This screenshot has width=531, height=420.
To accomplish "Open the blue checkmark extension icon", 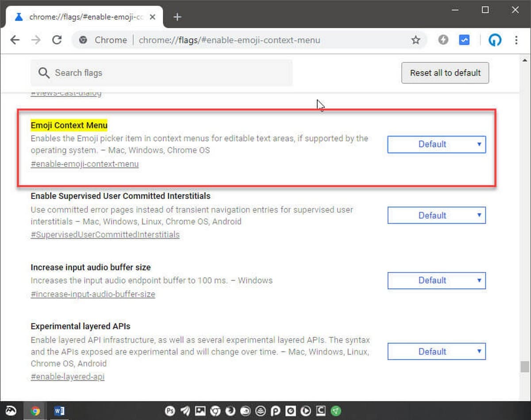I will tap(464, 40).
